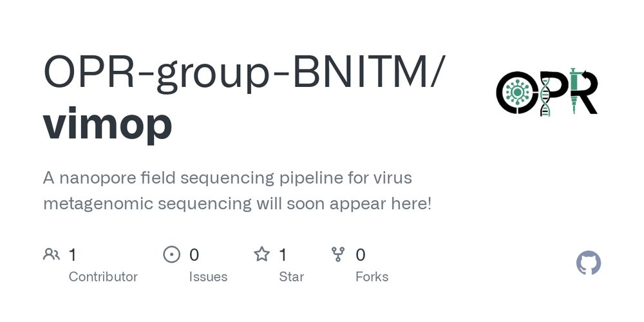
Task: Click the nanopore pipeline description text
Action: click(x=238, y=191)
